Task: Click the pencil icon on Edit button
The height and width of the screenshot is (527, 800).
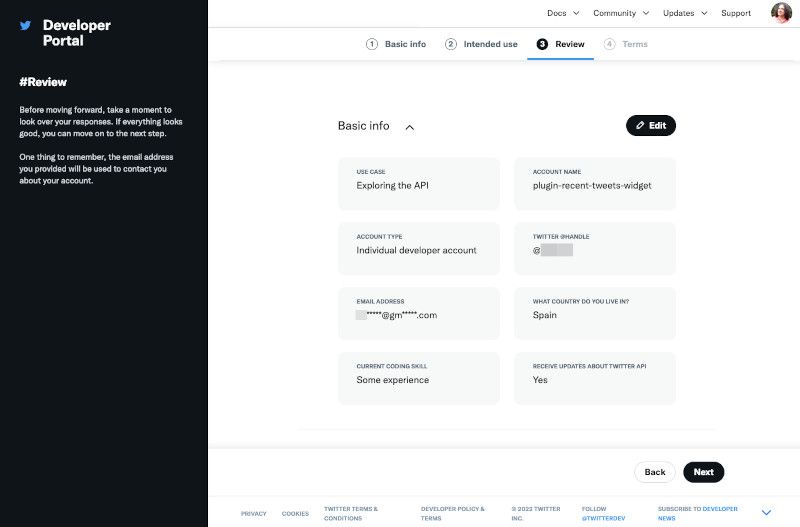Action: tap(640, 126)
